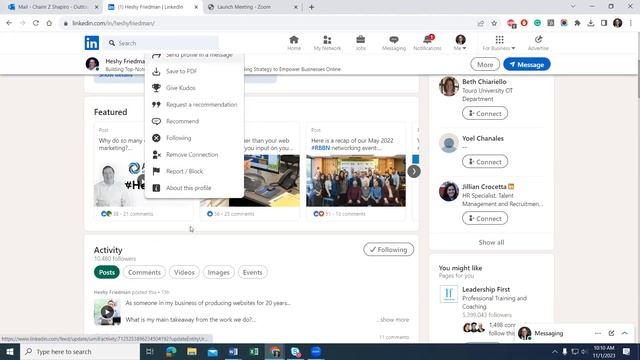This screenshot has width=640, height=360.
Task: Open the browser downloads icon
Action: click(591, 23)
